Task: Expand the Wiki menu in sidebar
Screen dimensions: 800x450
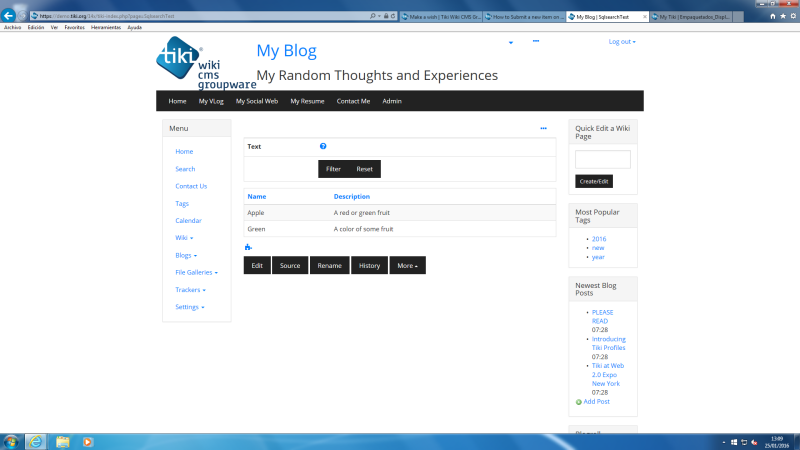Action: 184,238
